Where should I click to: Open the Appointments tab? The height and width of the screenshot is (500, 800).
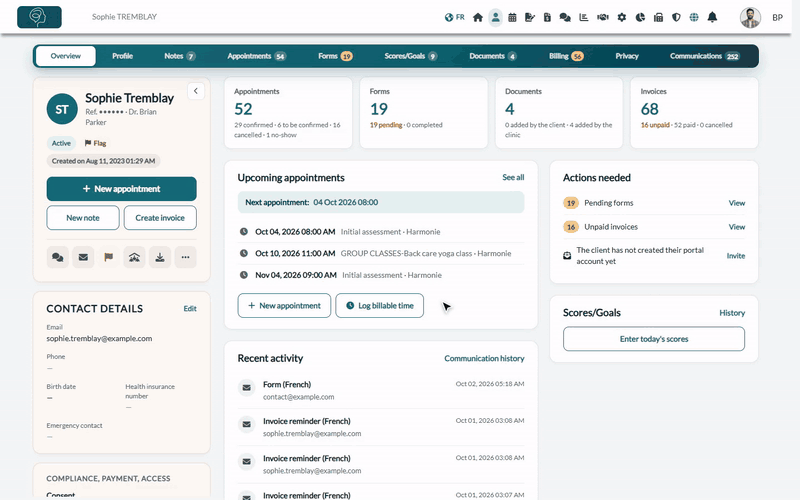[x=256, y=56]
